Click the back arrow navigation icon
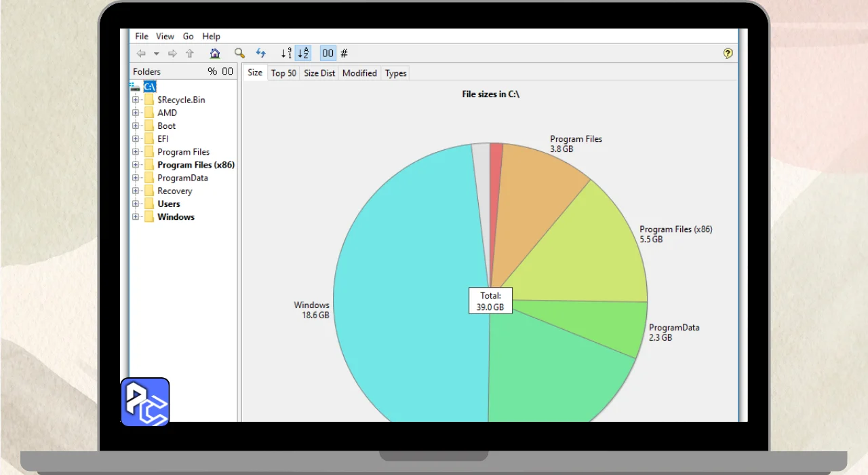Screen dimensions: 868x475 (141, 54)
